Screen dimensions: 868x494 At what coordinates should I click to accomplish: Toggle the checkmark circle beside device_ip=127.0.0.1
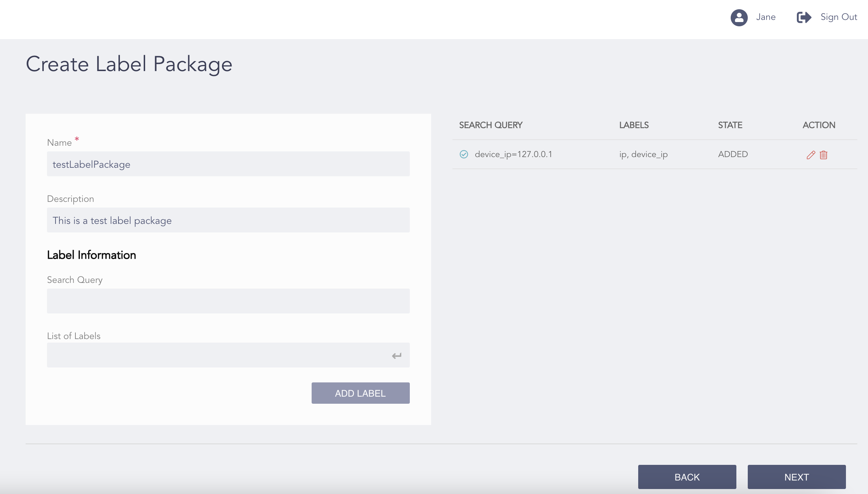[464, 154]
